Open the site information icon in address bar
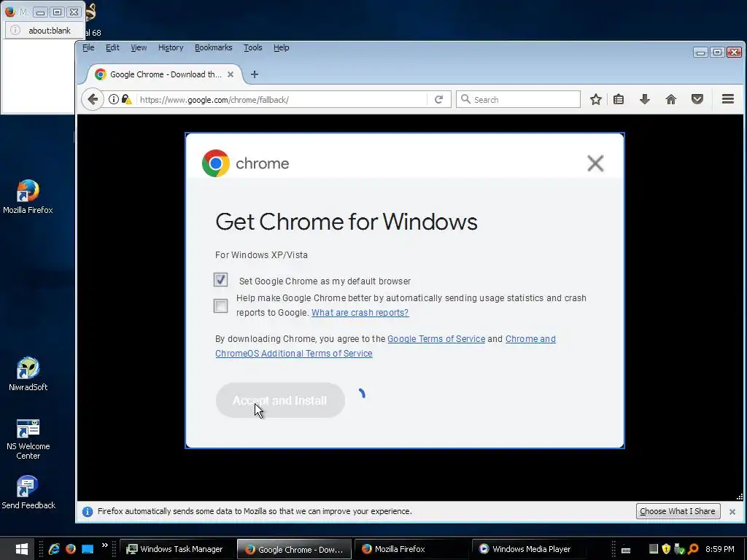 [x=113, y=99]
